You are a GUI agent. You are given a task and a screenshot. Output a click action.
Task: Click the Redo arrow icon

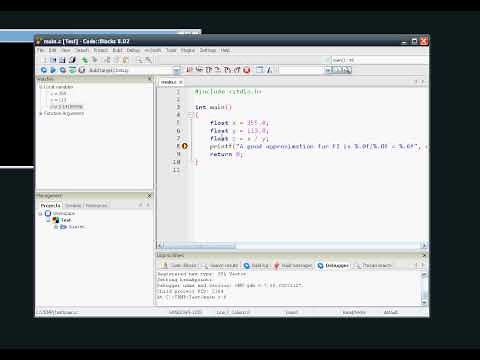(x=95, y=60)
